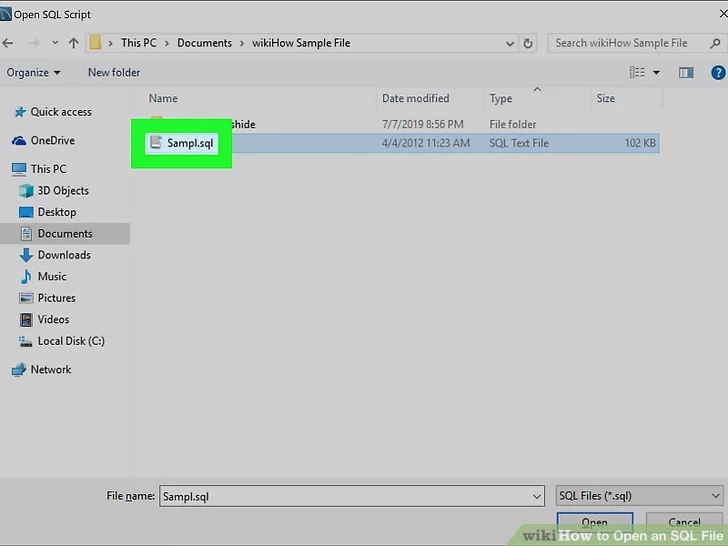Open the help question mark icon
This screenshot has height=546, width=728.
click(717, 72)
